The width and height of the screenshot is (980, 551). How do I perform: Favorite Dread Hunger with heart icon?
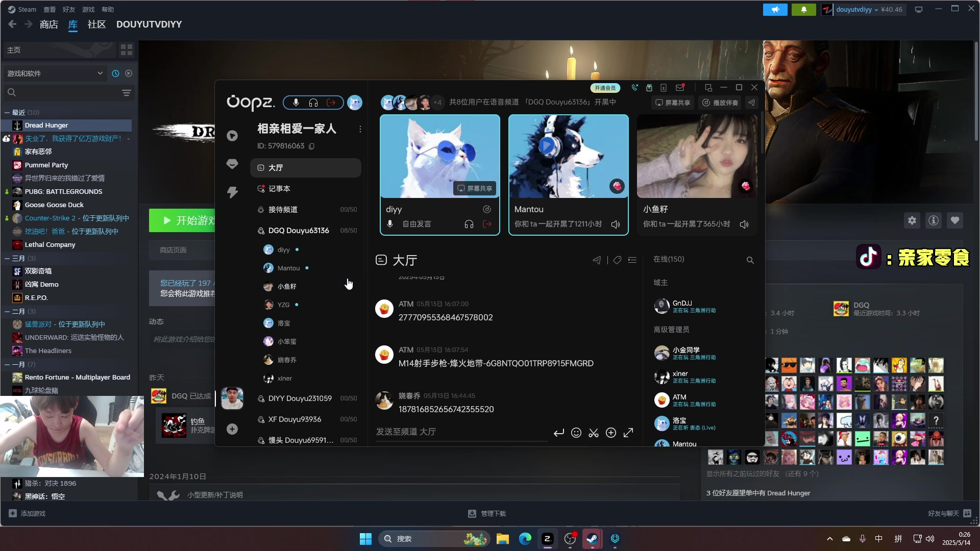pyautogui.click(x=955, y=220)
